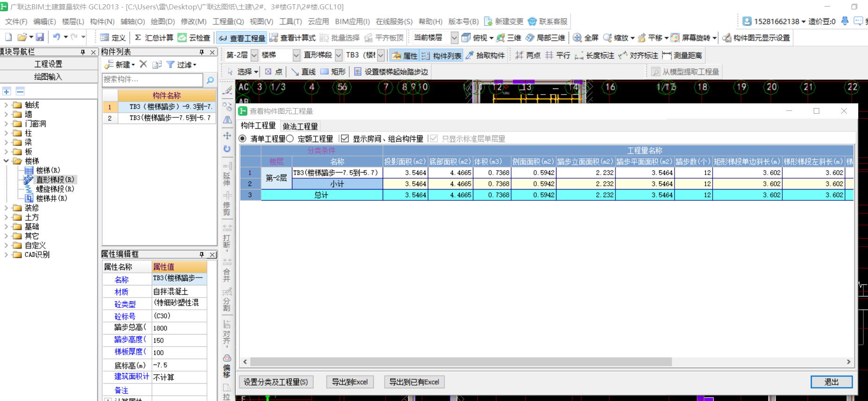Click 长度标注 length dimension tool
868x401 pixels.
[594, 55]
